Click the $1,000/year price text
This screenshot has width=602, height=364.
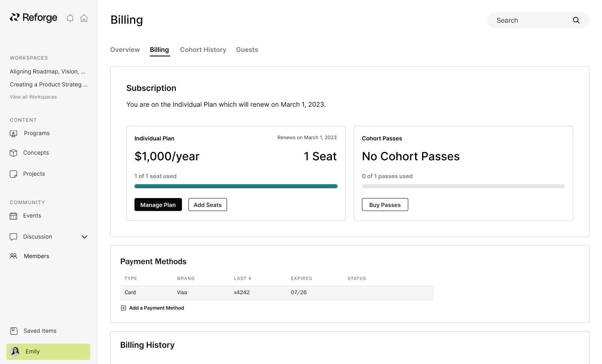coord(167,157)
